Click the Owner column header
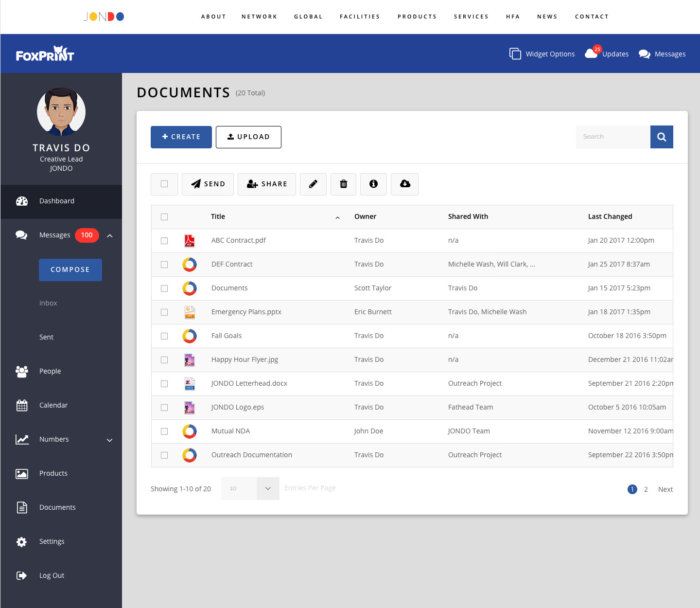Screen dimensions: 700x608 click(x=365, y=216)
